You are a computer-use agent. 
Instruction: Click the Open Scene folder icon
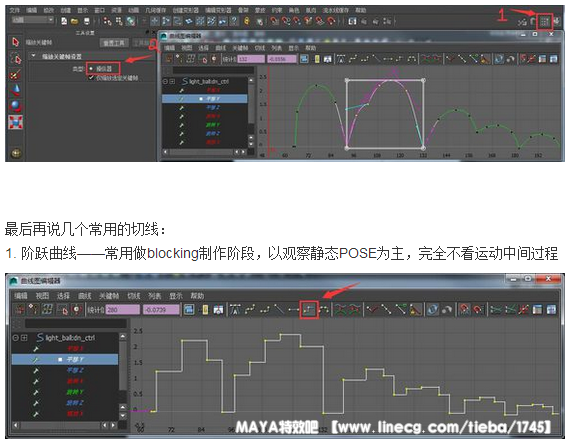click(75, 21)
